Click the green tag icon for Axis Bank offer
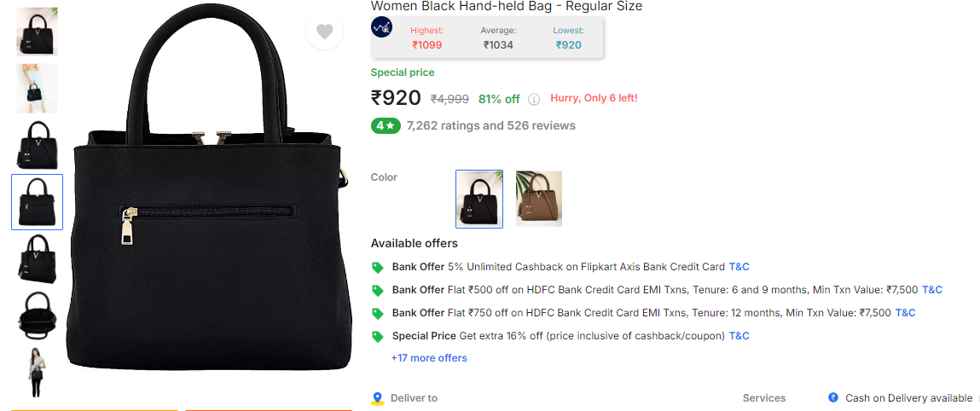980x411 pixels. coord(377,268)
